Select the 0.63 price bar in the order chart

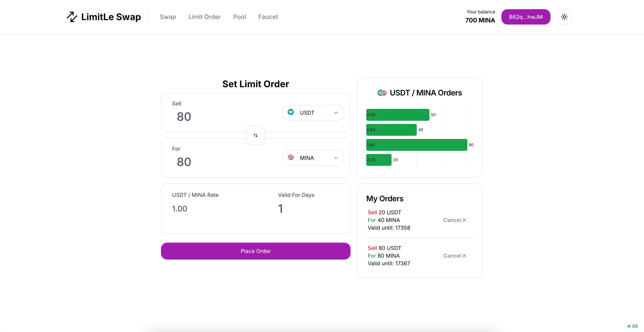(391, 130)
